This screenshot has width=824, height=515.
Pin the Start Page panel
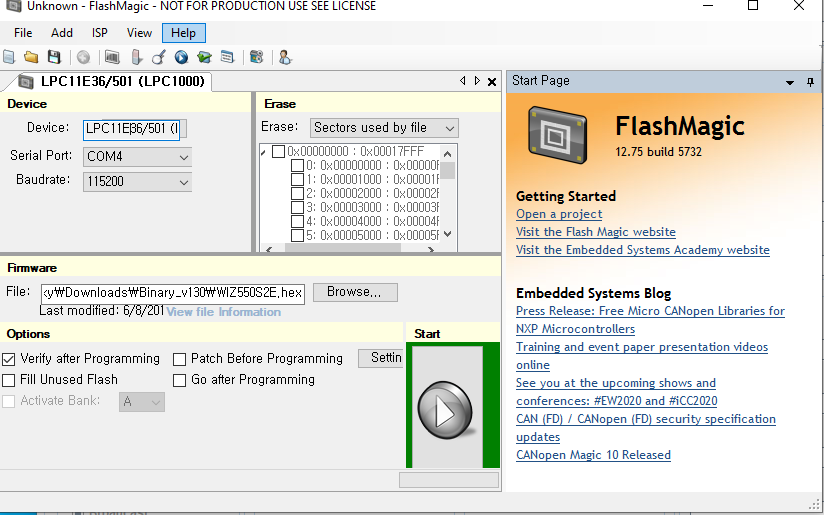(x=810, y=81)
